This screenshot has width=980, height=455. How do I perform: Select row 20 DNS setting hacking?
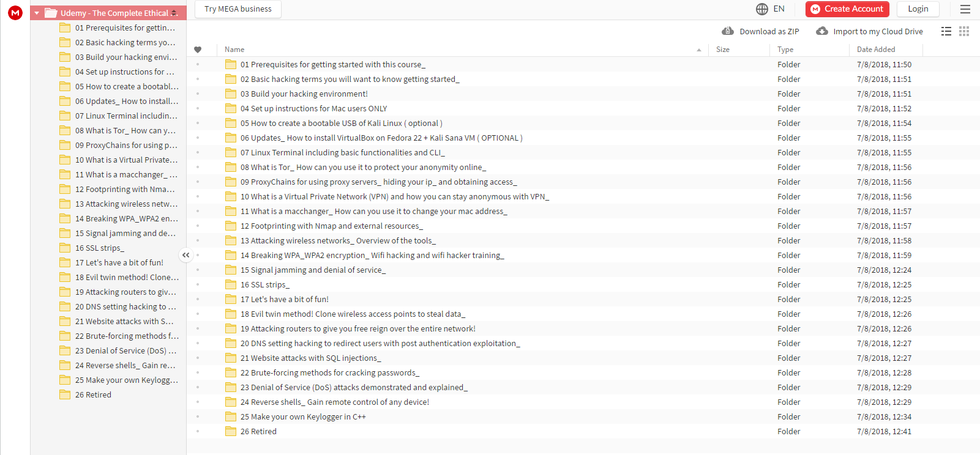(x=583, y=343)
